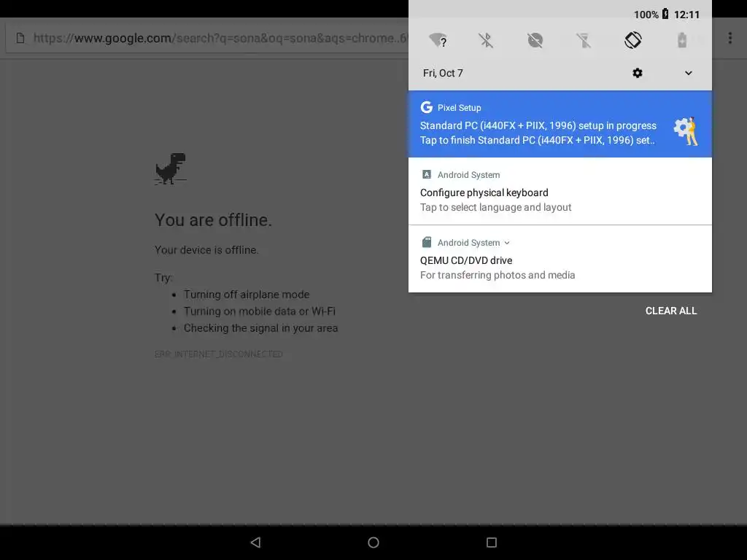
Task: Click the Google G icon in Pixel Setup
Action: coord(426,107)
